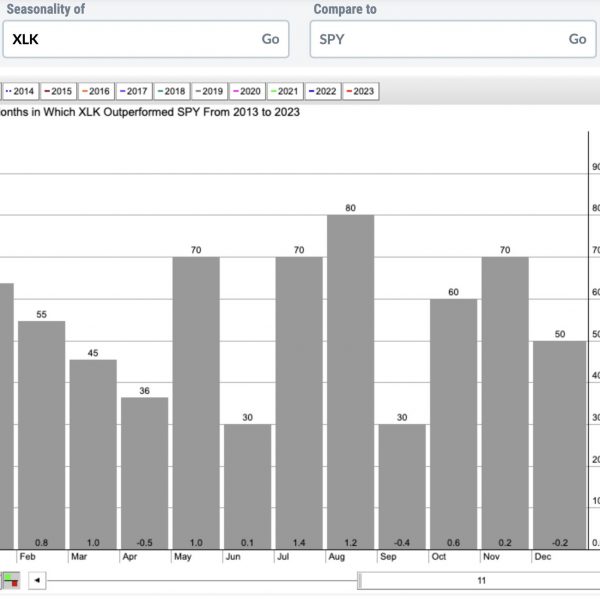Toggle the 2022 year legend
600x600 pixels.
[323, 91]
